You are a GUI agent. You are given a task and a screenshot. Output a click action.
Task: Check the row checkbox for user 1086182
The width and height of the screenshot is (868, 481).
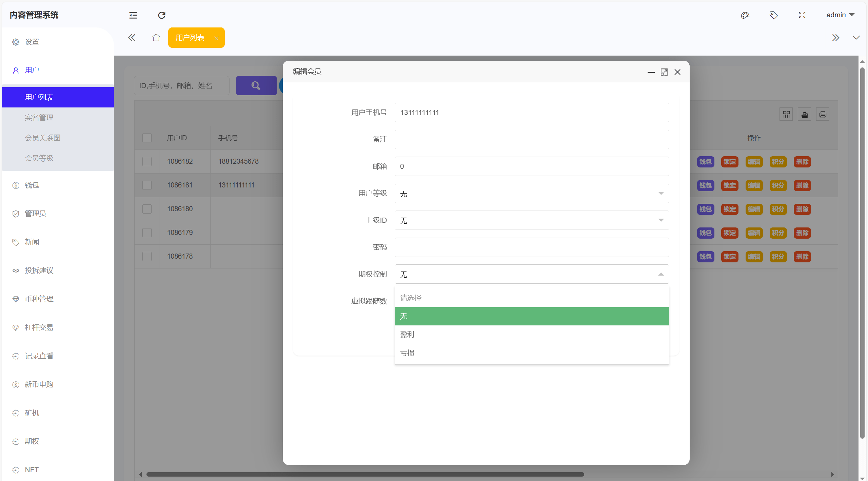[x=147, y=161]
